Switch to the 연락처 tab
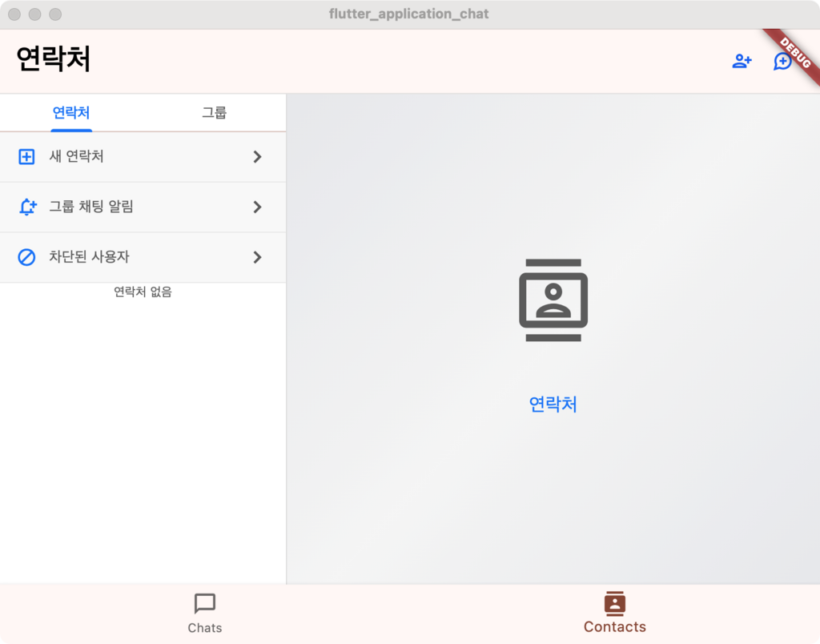The width and height of the screenshot is (820, 644). pos(71,113)
